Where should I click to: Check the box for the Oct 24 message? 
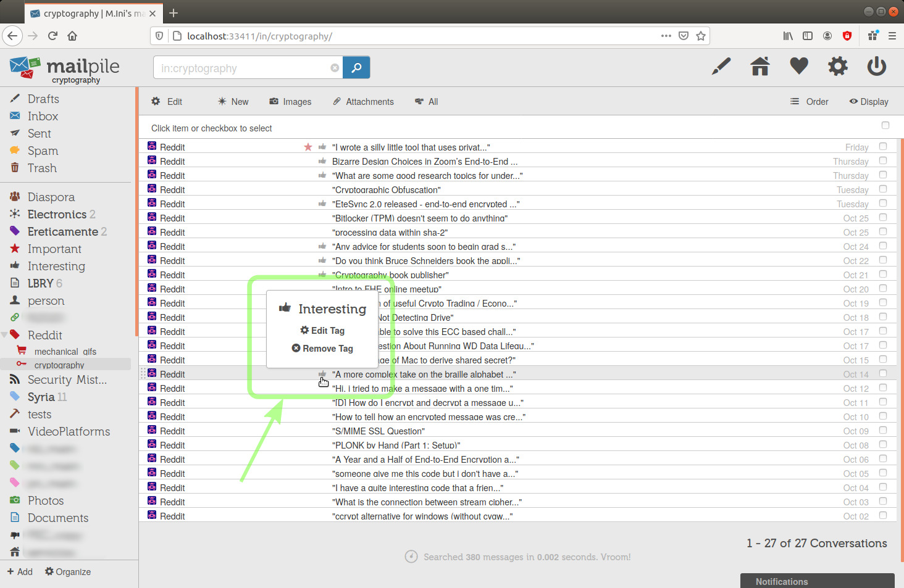pyautogui.click(x=883, y=246)
